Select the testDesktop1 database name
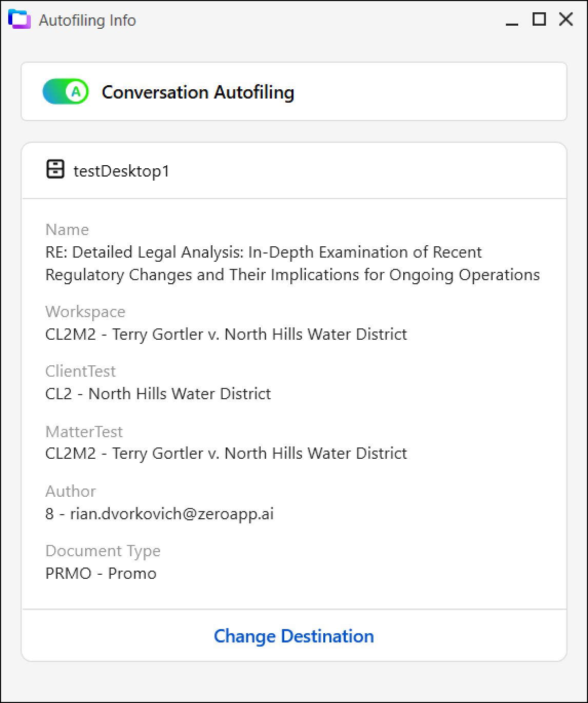 tap(122, 171)
